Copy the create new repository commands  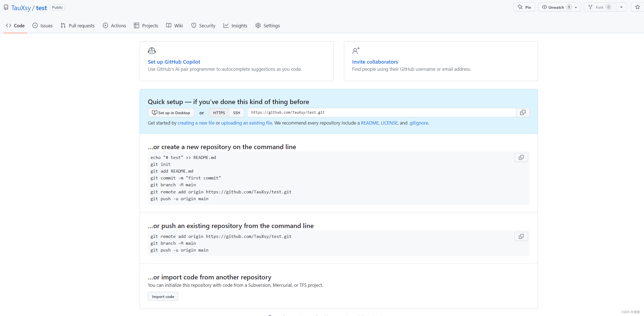(521, 158)
